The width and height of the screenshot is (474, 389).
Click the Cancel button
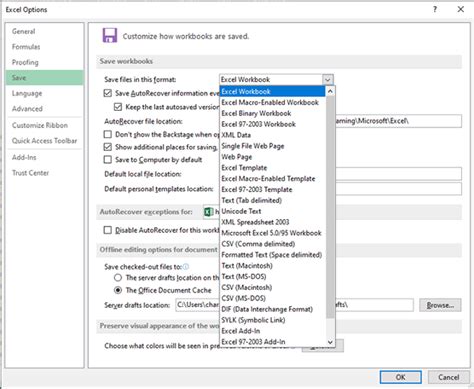[x=449, y=377]
